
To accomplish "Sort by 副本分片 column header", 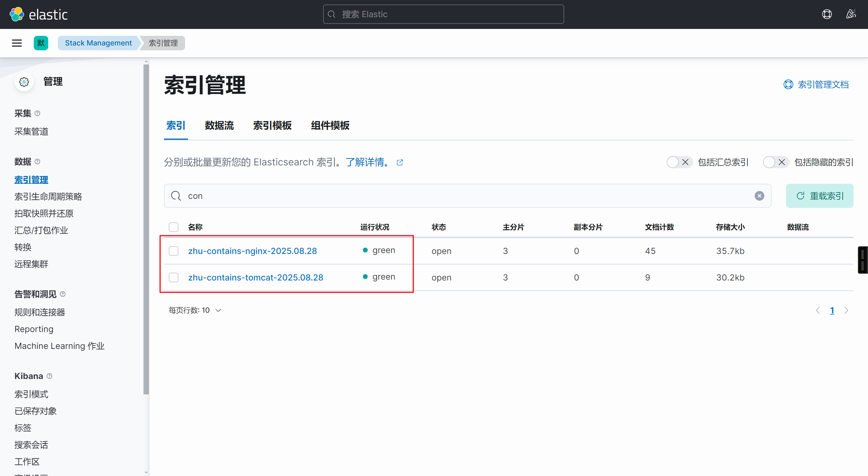I will [x=588, y=227].
